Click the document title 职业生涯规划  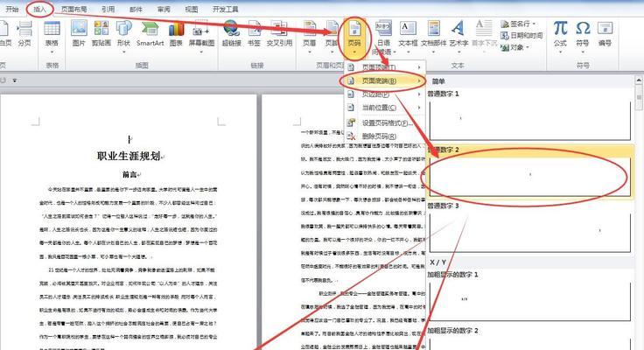click(129, 156)
